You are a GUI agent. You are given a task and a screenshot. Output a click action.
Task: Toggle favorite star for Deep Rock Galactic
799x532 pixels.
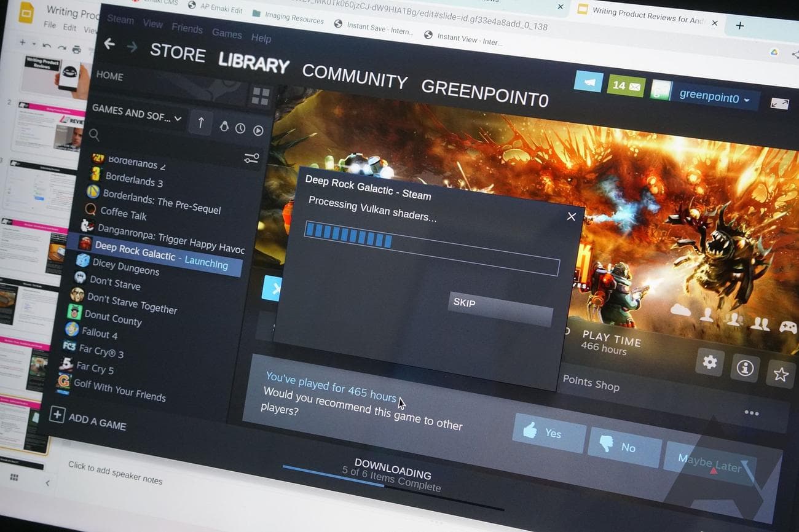pos(780,375)
